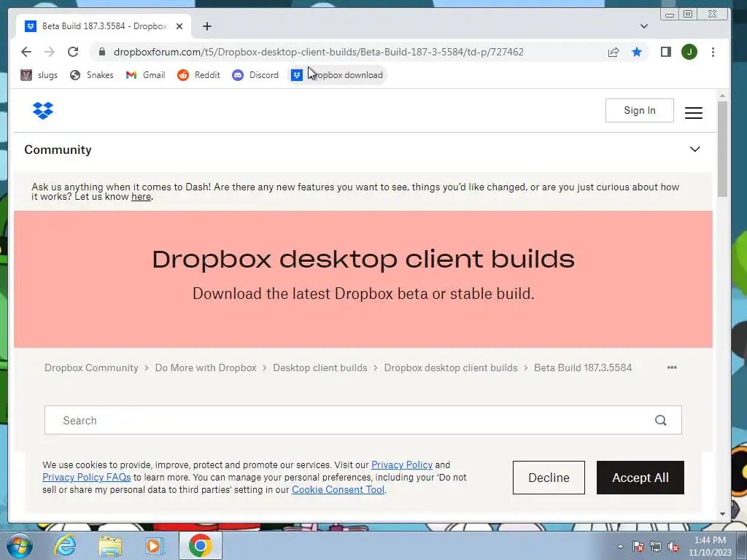The image size is (747, 560).
Task: Open the green J profile avatar
Action: [689, 52]
